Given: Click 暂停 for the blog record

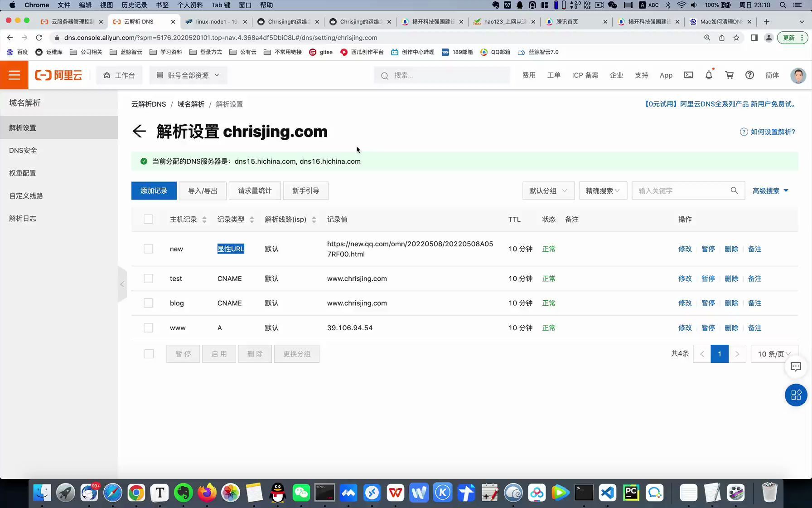Looking at the screenshot, I should (708, 303).
